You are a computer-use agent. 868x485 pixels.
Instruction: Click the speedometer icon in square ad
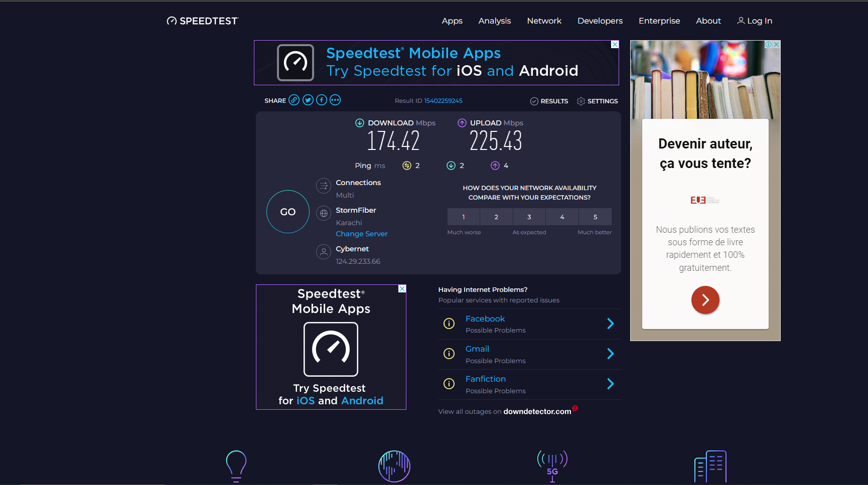click(x=331, y=349)
